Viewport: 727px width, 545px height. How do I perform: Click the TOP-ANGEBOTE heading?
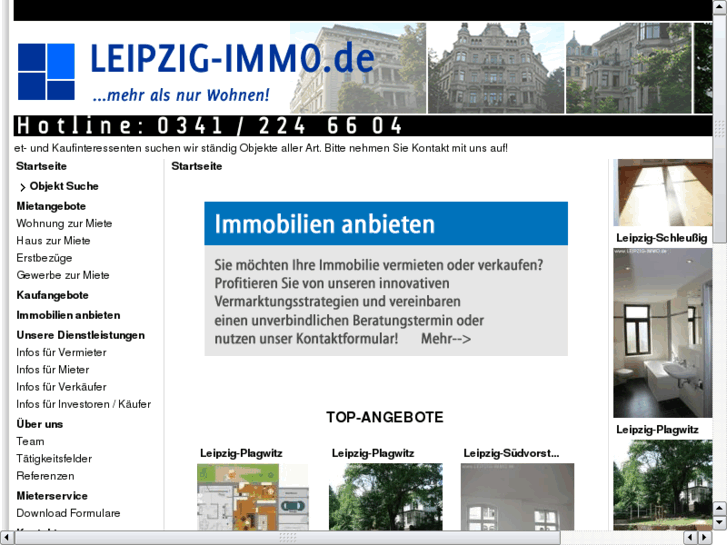tap(385, 417)
